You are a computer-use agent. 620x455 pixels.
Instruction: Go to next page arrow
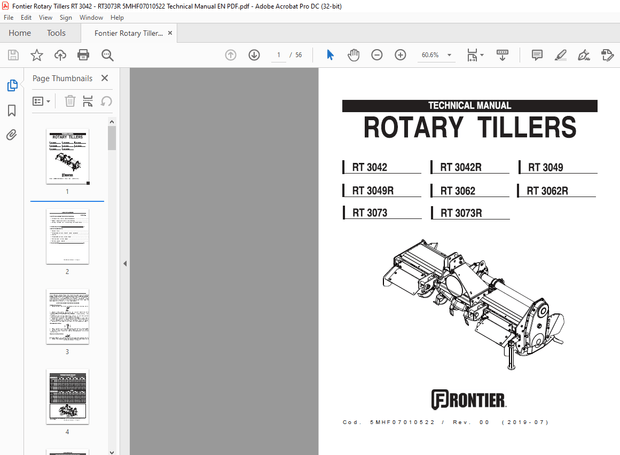click(x=254, y=55)
